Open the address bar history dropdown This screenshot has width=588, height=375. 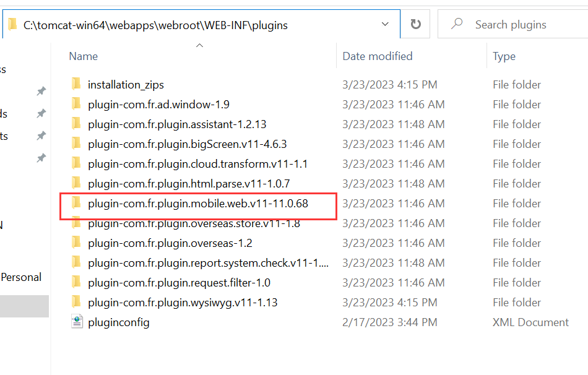pyautogui.click(x=385, y=24)
